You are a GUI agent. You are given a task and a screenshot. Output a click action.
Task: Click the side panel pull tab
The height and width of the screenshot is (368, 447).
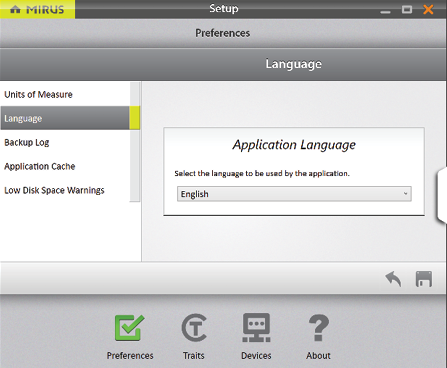pyautogui.click(x=442, y=195)
